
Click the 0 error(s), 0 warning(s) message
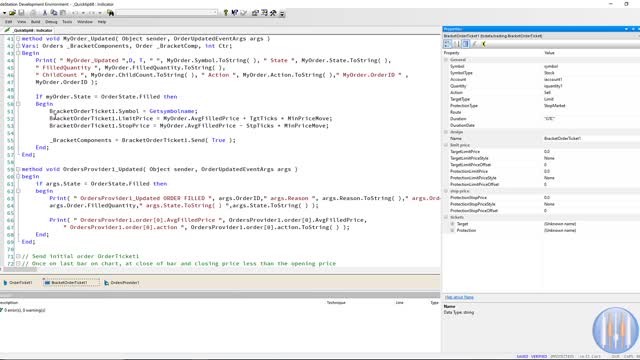pyautogui.click(x=24, y=310)
